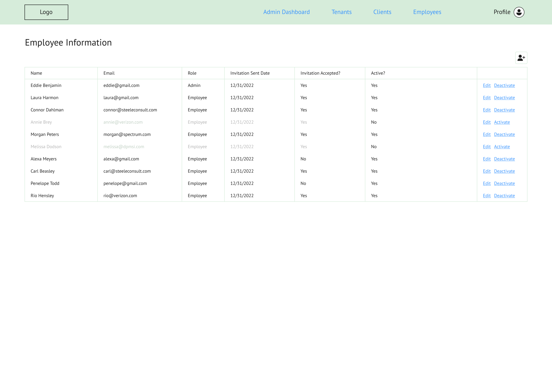This screenshot has width=552, height=392.
Task: Deactivate Connor Dahlman
Action: [x=504, y=110]
